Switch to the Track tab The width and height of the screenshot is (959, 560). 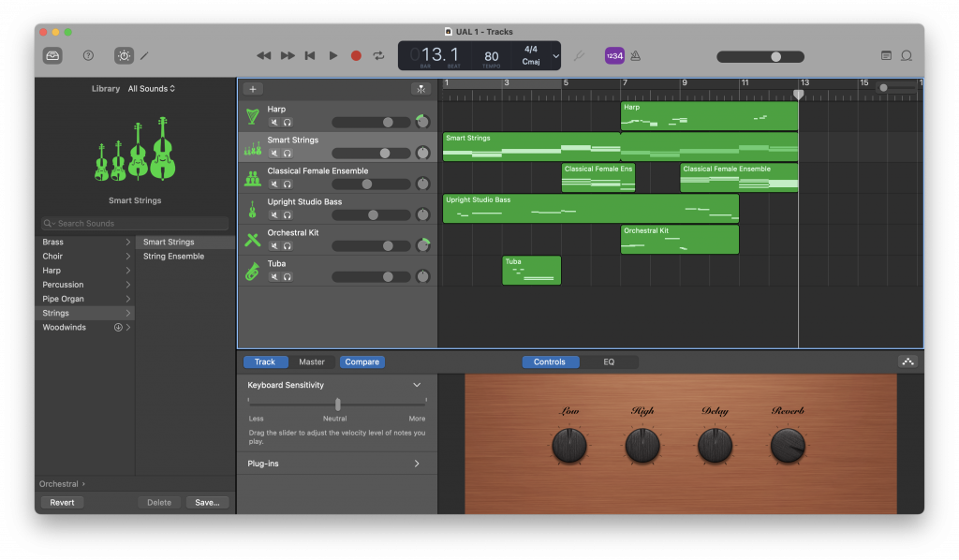265,361
